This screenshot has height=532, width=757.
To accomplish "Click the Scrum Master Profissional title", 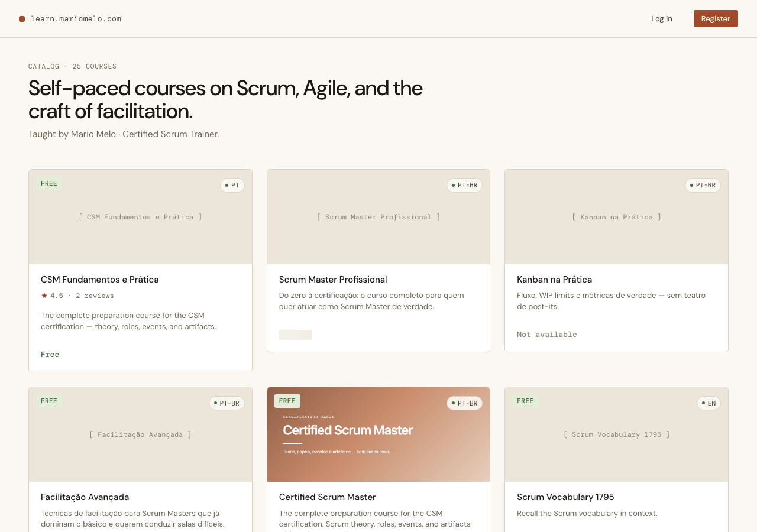I will [333, 280].
